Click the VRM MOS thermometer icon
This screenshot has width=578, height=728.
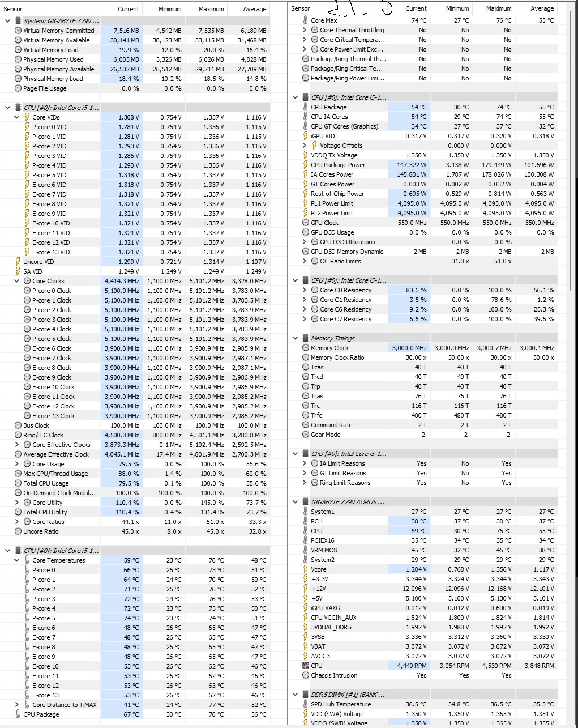[x=306, y=550]
